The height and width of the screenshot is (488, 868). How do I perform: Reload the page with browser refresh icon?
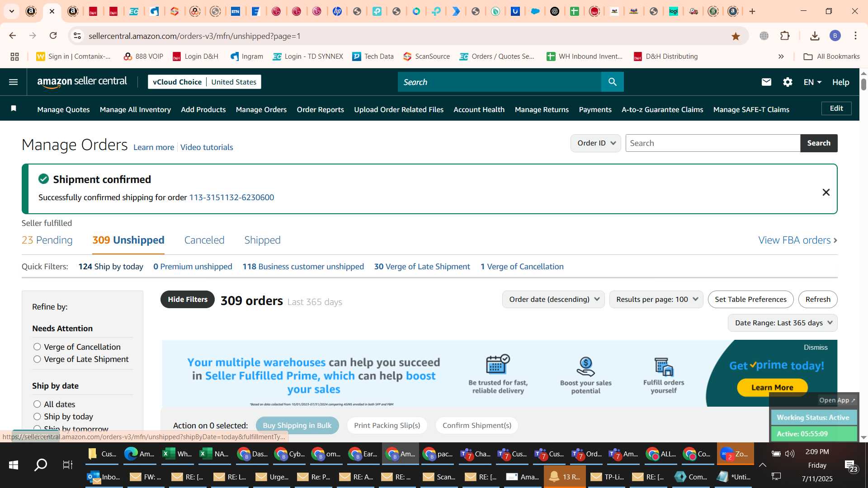[53, 36]
